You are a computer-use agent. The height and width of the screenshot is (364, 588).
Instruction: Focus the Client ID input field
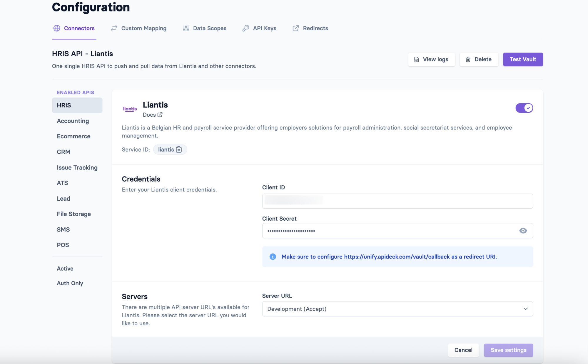click(x=397, y=201)
